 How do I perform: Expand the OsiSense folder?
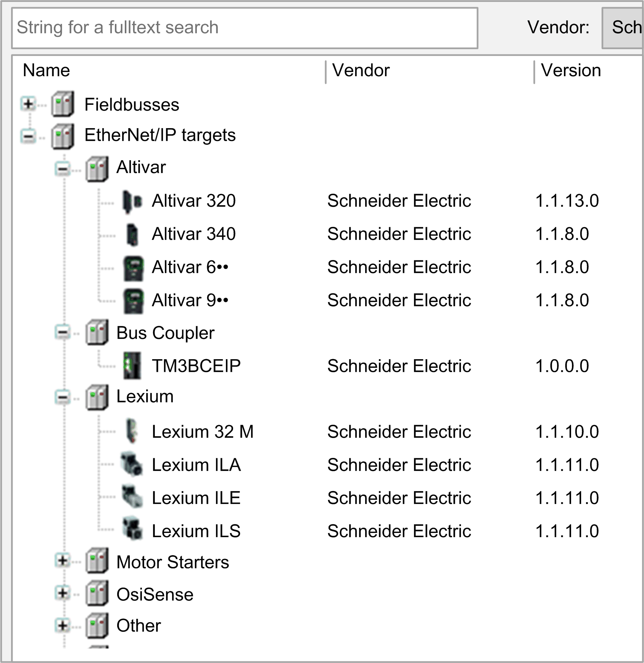tap(63, 593)
